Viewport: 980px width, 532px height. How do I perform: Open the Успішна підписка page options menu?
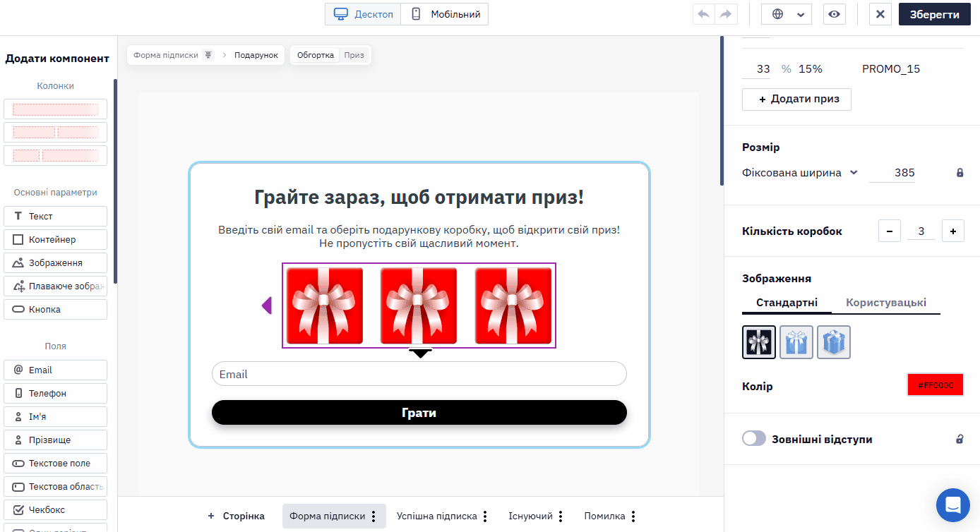tap(486, 516)
